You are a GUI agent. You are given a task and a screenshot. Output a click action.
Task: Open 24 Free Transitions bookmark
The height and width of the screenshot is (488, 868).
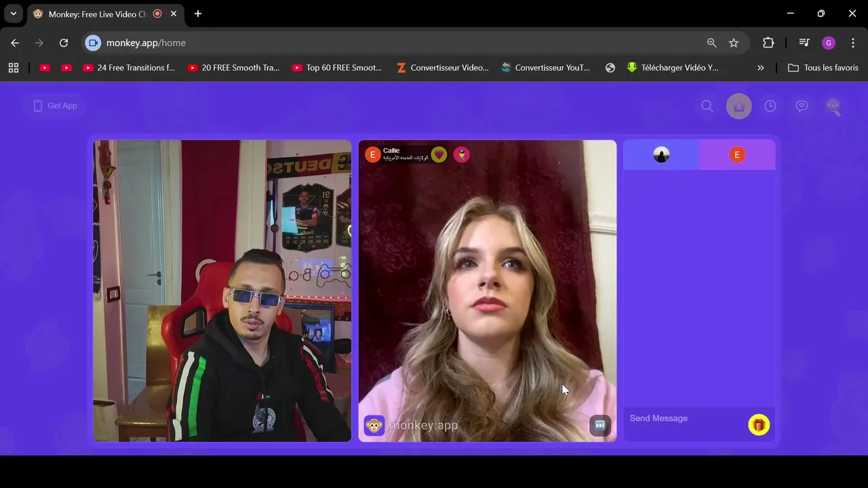pos(129,68)
